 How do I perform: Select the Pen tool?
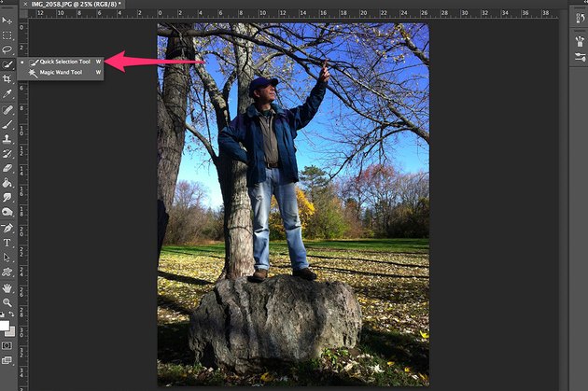(x=7, y=228)
